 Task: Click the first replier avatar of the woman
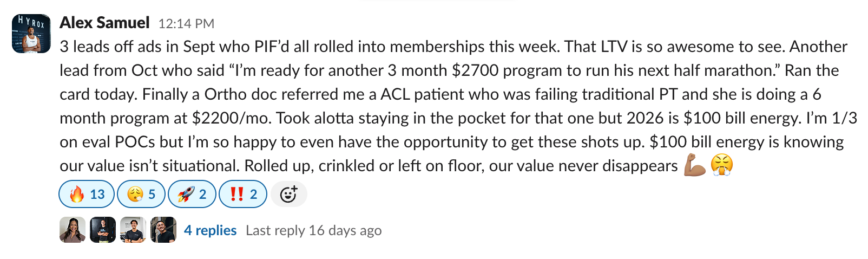73,230
